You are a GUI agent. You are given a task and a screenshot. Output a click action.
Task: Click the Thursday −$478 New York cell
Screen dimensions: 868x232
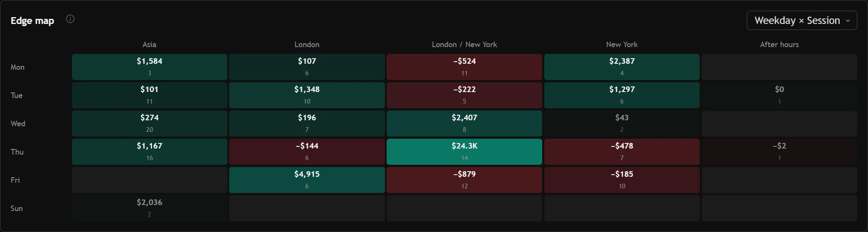(622, 152)
